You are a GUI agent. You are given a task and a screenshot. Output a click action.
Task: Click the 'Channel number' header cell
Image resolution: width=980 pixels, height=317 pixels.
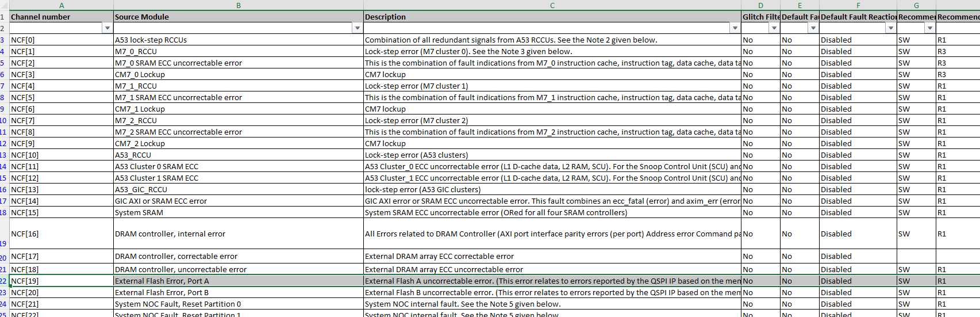coord(62,17)
